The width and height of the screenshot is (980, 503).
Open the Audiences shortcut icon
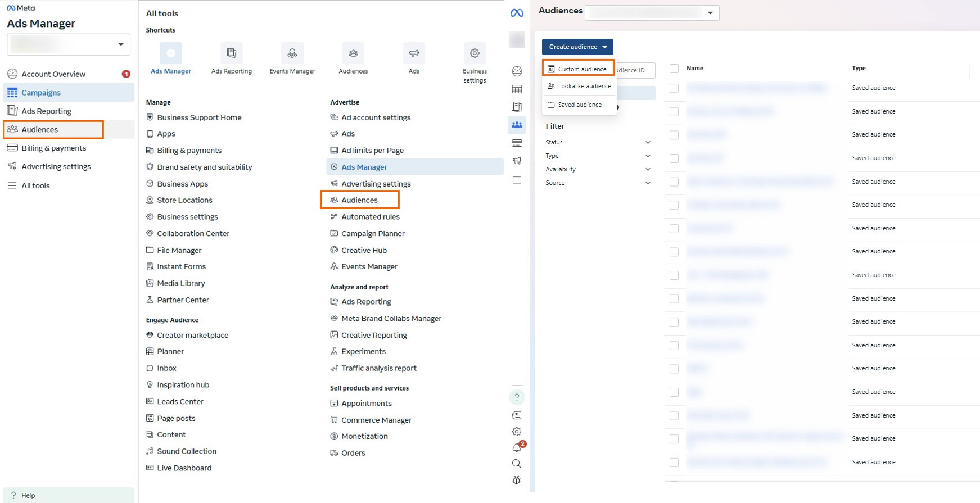353,53
